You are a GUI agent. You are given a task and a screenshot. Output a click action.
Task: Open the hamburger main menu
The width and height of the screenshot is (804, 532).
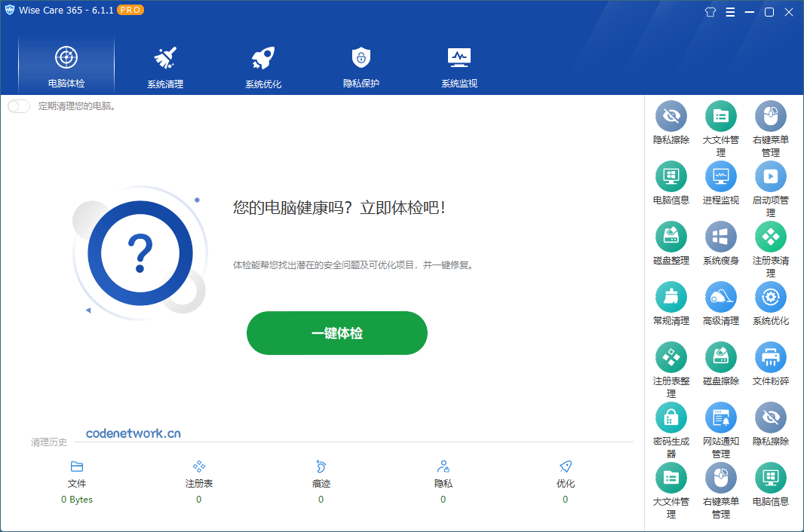pyautogui.click(x=730, y=12)
